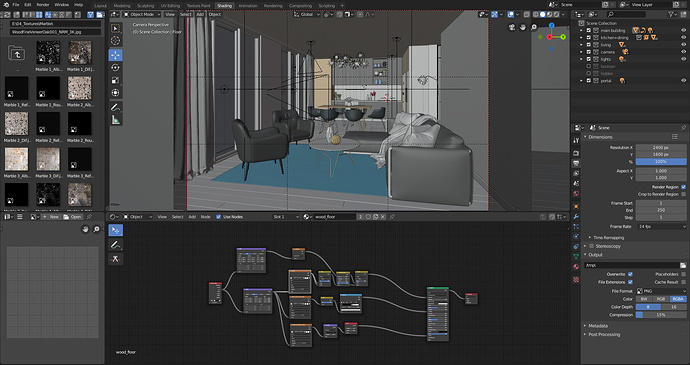This screenshot has height=365, width=690.
Task: Enable the Placeholders checkbox
Action: pyautogui.click(x=683, y=274)
